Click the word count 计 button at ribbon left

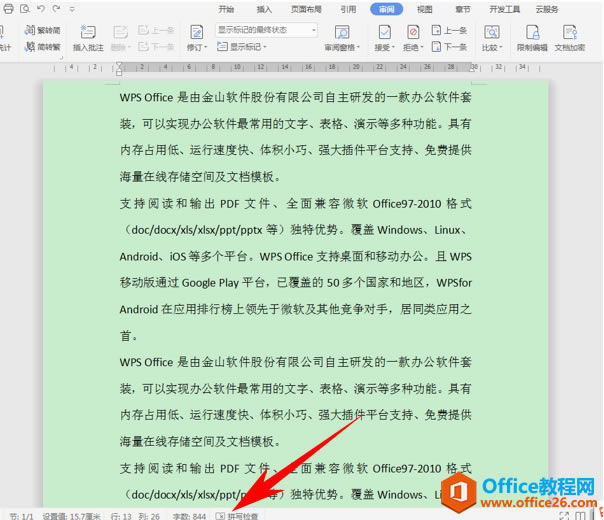click(x=5, y=39)
